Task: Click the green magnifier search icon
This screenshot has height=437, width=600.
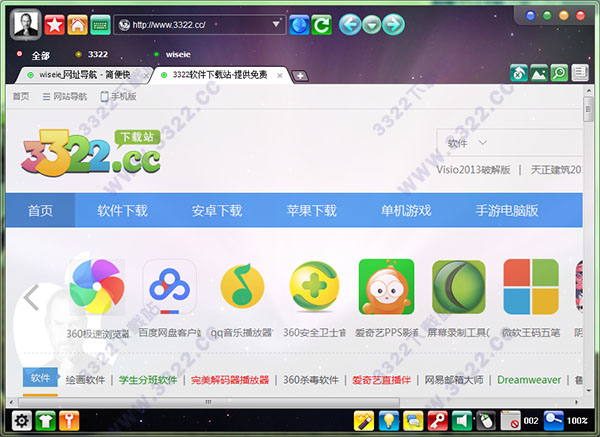Action: [x=559, y=73]
